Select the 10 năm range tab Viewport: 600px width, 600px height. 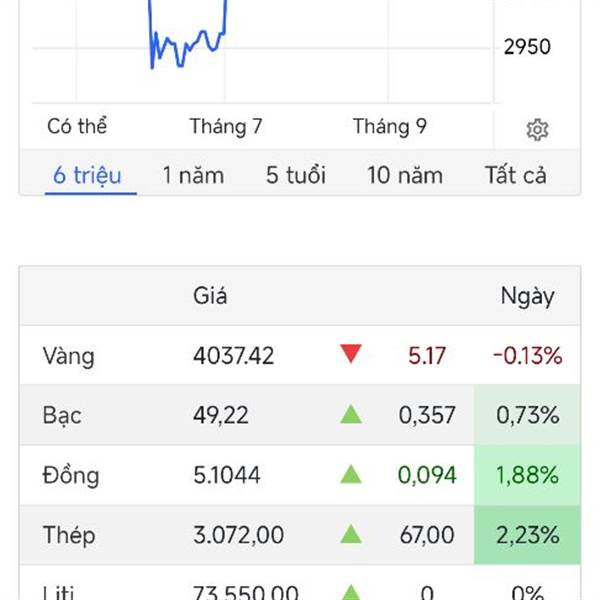tap(404, 176)
